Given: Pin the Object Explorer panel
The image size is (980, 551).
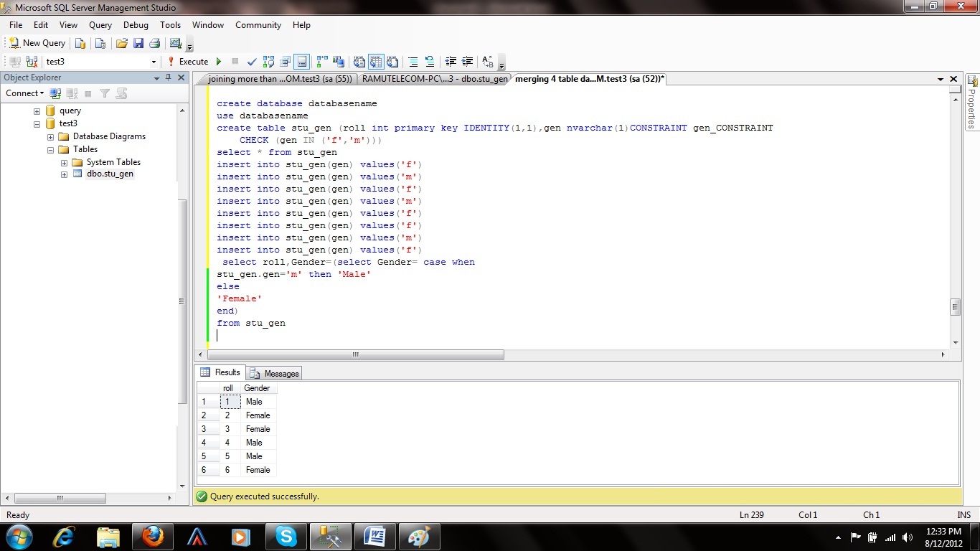Looking at the screenshot, I should [x=169, y=77].
